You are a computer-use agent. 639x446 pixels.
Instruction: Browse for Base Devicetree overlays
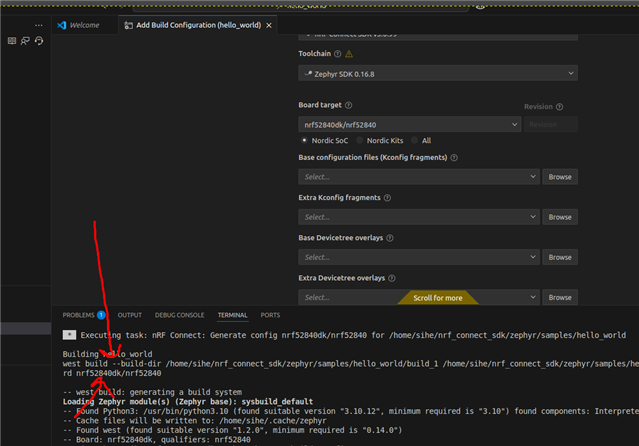560,257
